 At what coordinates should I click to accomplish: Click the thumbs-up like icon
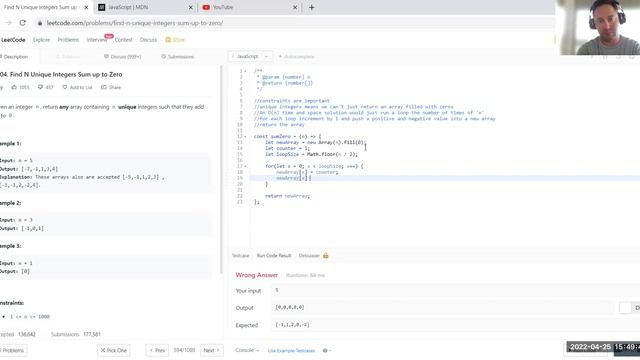[x=14, y=87]
